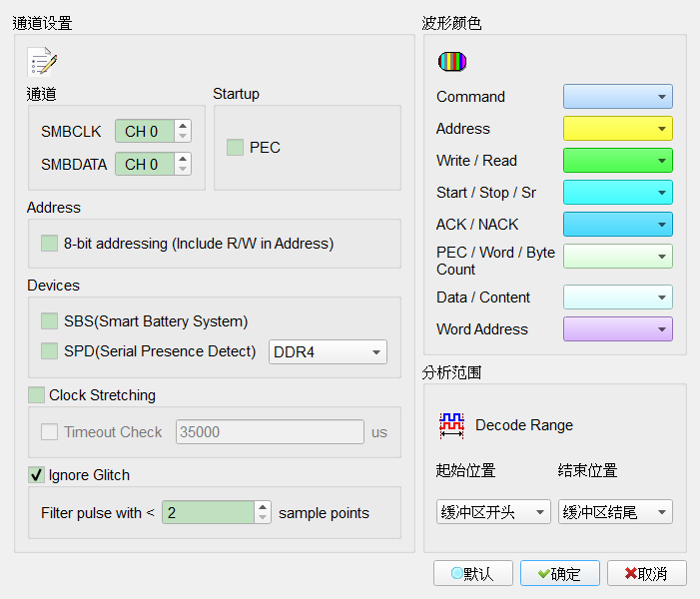Open the Address yellow color dropdown
Viewport: 700px width, 599px height.
pos(618,129)
